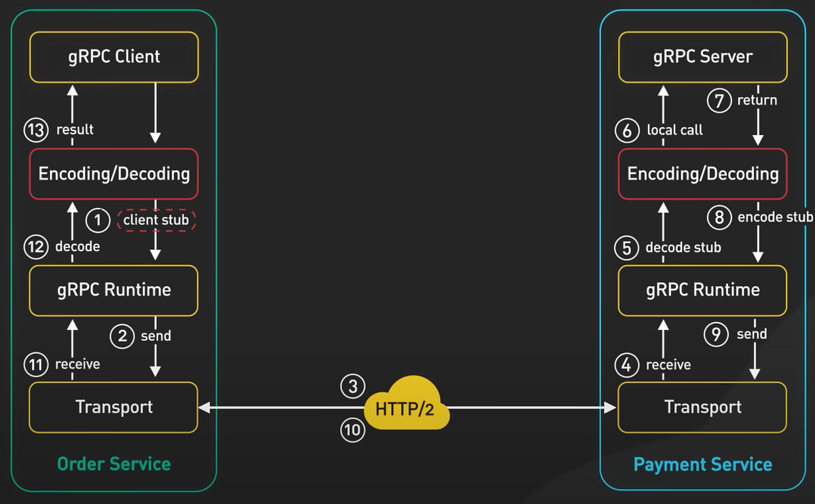
Task: Click the HTTP/2 cloud icon
Action: click(407, 408)
